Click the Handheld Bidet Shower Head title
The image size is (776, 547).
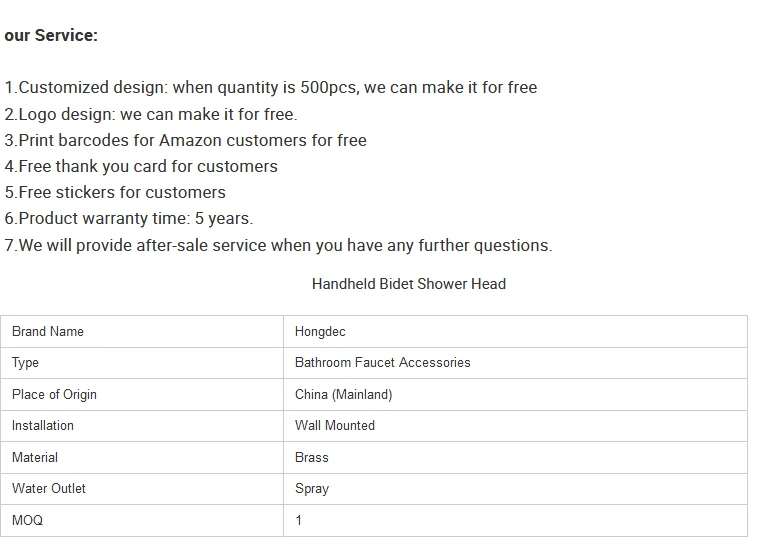[x=408, y=284]
